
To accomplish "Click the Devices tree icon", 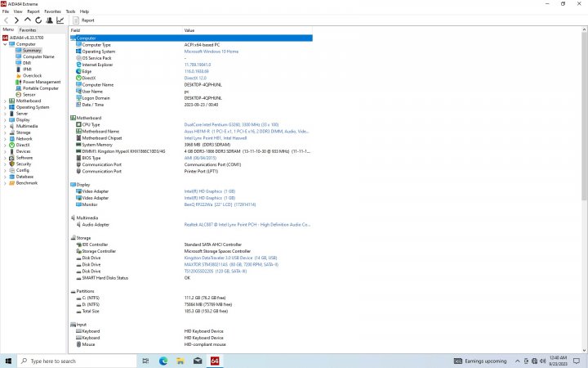I will pyautogui.click(x=11, y=151).
